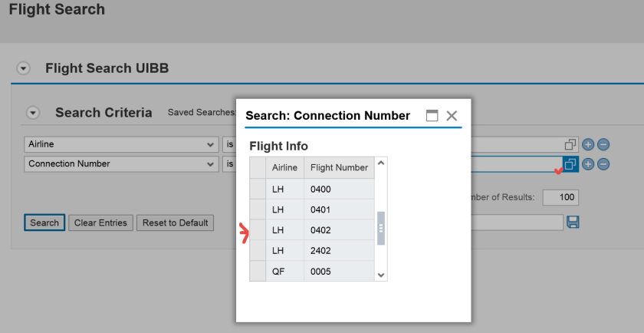
Task: Collapse the Flight Search UIBB section
Action: click(x=24, y=69)
